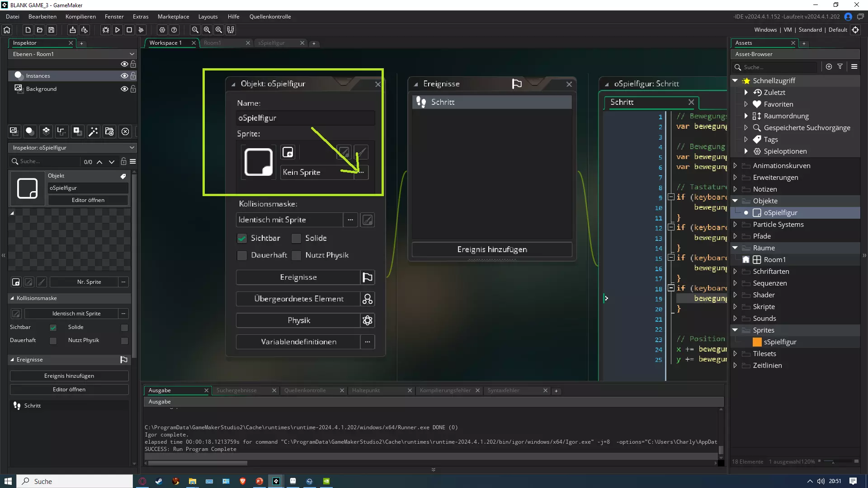Viewport: 868px width, 488px height.
Task: Click the Game Options gear icon
Action: point(162,30)
